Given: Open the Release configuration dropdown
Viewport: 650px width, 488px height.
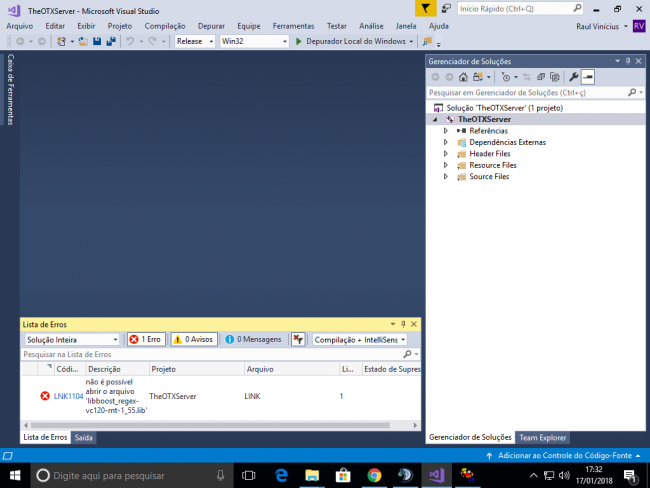Looking at the screenshot, I should click(x=195, y=41).
